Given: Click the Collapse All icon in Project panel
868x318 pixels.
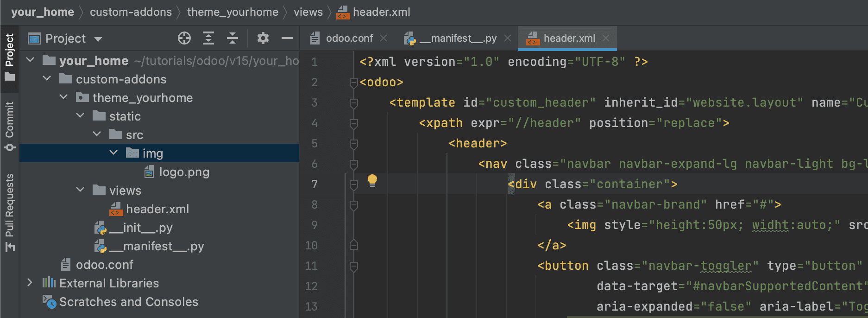Looking at the screenshot, I should click(233, 38).
